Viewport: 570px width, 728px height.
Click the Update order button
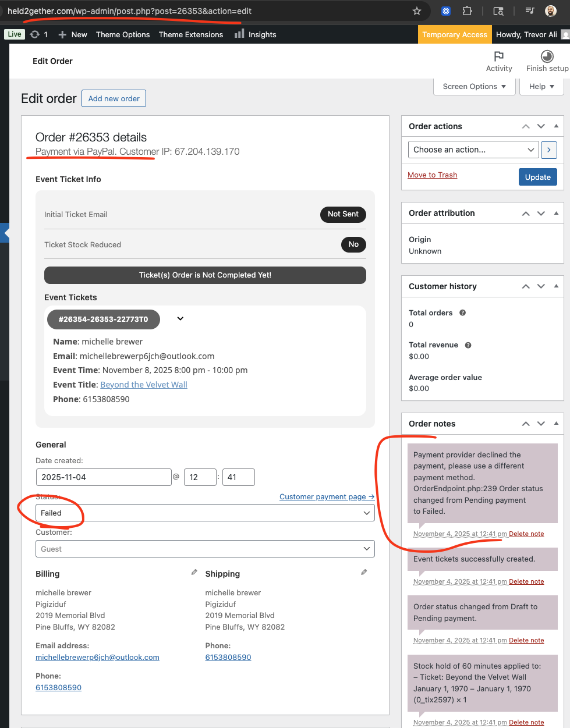pyautogui.click(x=537, y=177)
